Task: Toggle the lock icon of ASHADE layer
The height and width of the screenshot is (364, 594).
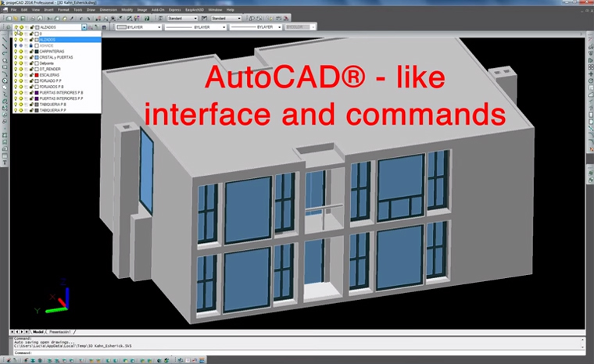Action: click(x=31, y=45)
